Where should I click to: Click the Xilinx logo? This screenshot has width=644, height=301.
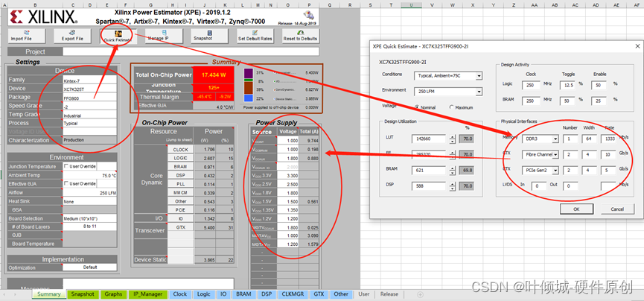point(45,16)
